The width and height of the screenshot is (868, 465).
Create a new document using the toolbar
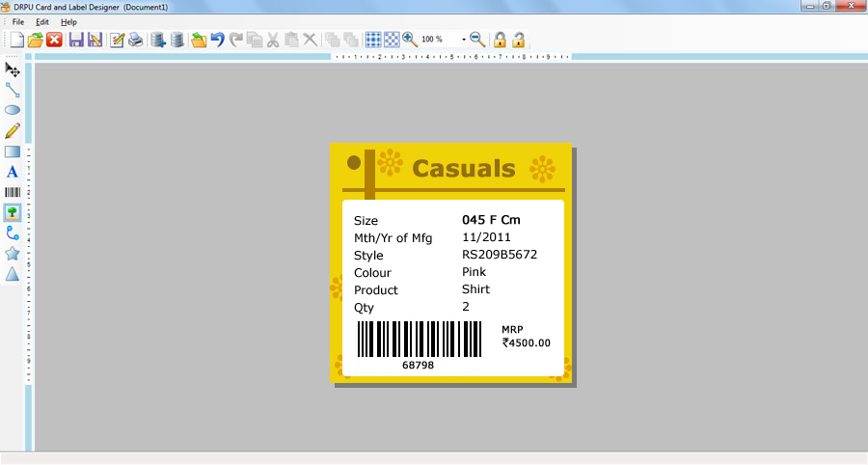pyautogui.click(x=16, y=40)
